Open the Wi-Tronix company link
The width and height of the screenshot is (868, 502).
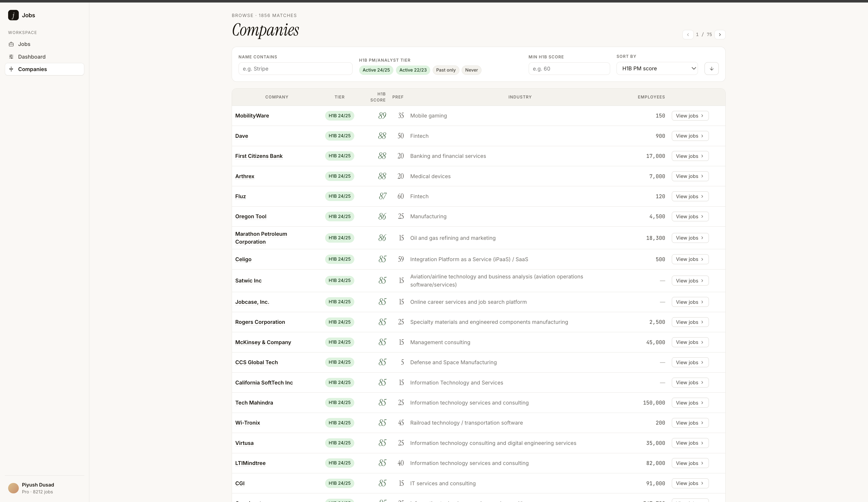tap(248, 423)
